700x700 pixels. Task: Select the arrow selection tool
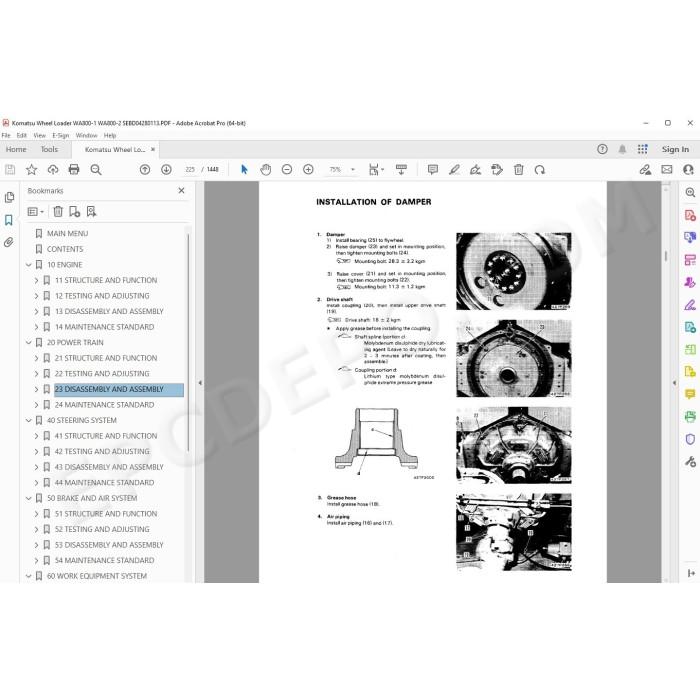click(x=244, y=170)
